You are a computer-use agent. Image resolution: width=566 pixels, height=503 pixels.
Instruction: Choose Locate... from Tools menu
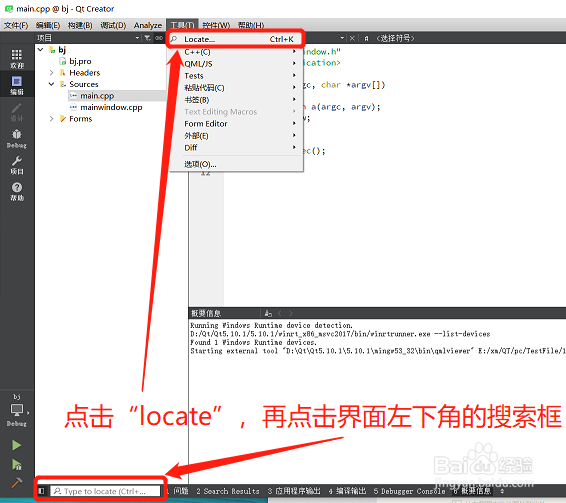coord(236,39)
